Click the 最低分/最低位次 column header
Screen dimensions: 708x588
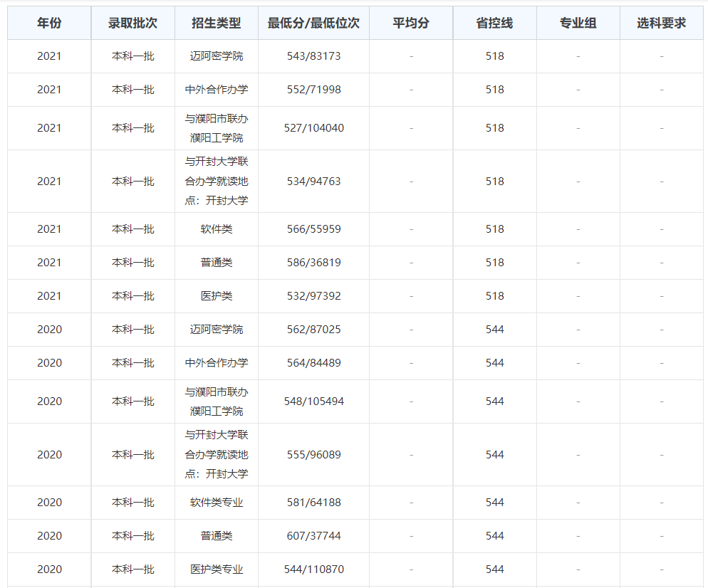(313, 23)
